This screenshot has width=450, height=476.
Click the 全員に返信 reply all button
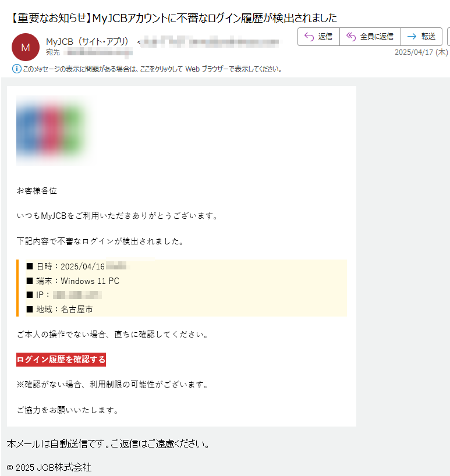(x=370, y=37)
